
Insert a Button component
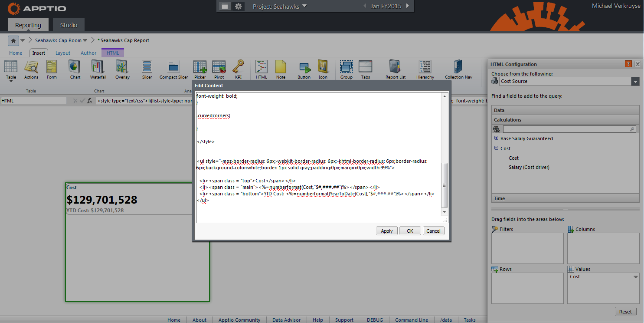click(304, 69)
